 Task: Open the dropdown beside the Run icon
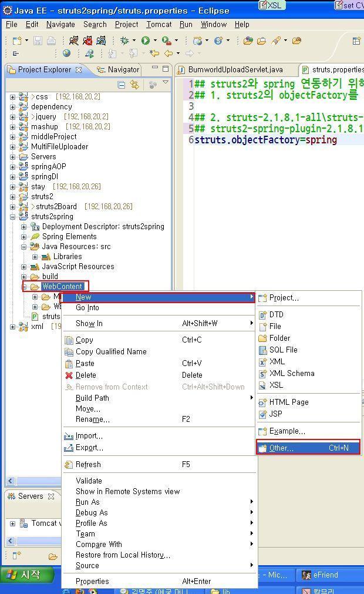[x=155, y=41]
